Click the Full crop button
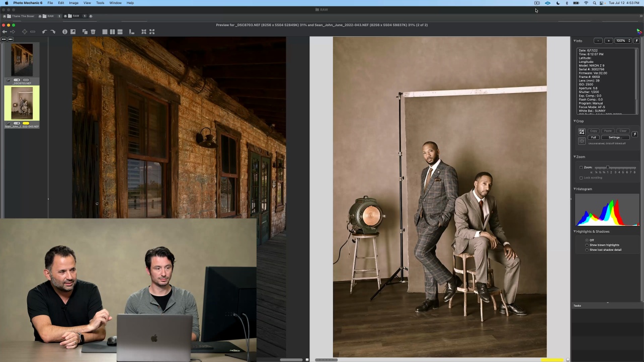This screenshot has height=362, width=644. (594, 137)
